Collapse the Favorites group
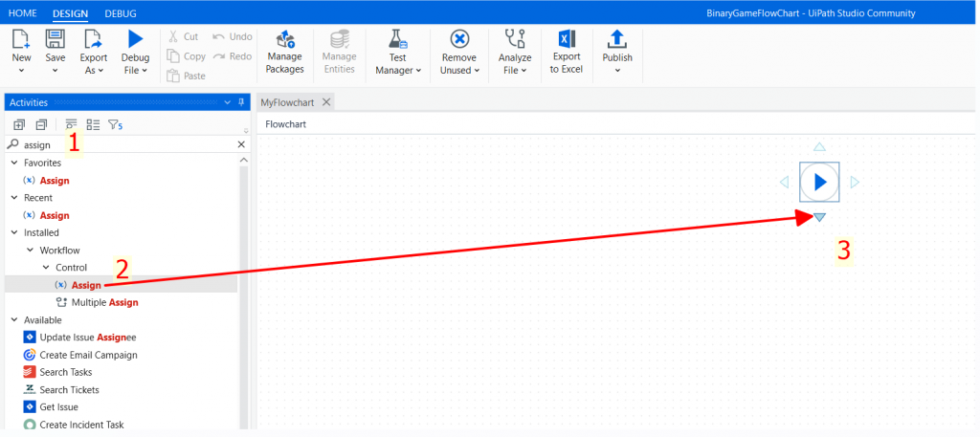This screenshot has width=980, height=437. click(x=14, y=163)
